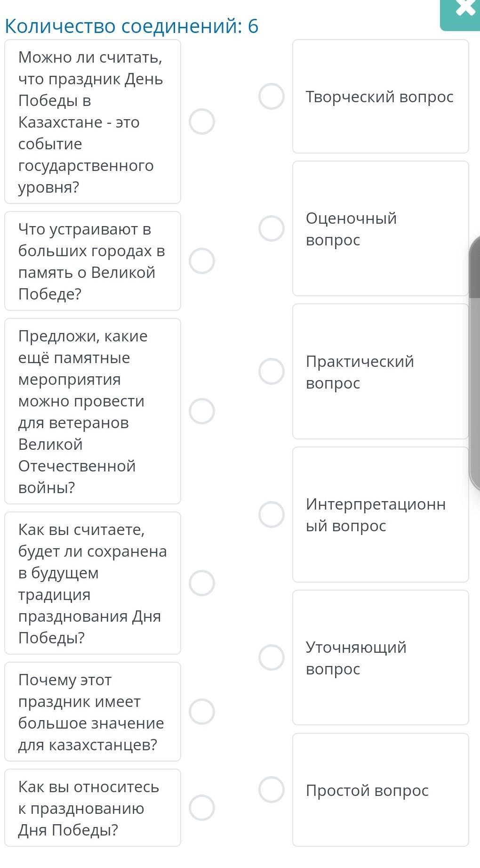Click the 'Простой вопрос' answer card
Screen dimensions: 480x868
380,790
